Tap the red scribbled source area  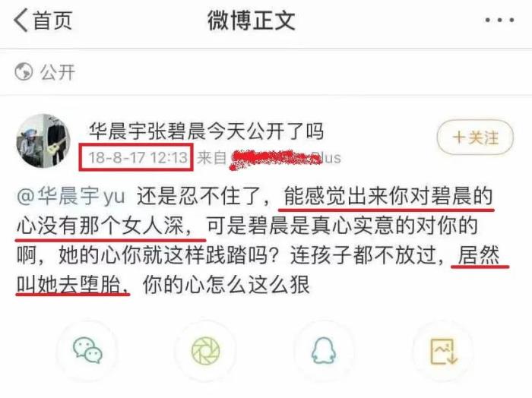tap(277, 159)
